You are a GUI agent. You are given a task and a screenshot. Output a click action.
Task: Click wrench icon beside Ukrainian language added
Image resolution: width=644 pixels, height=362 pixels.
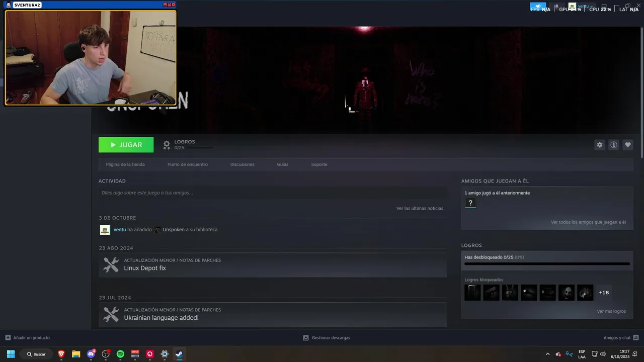click(111, 314)
